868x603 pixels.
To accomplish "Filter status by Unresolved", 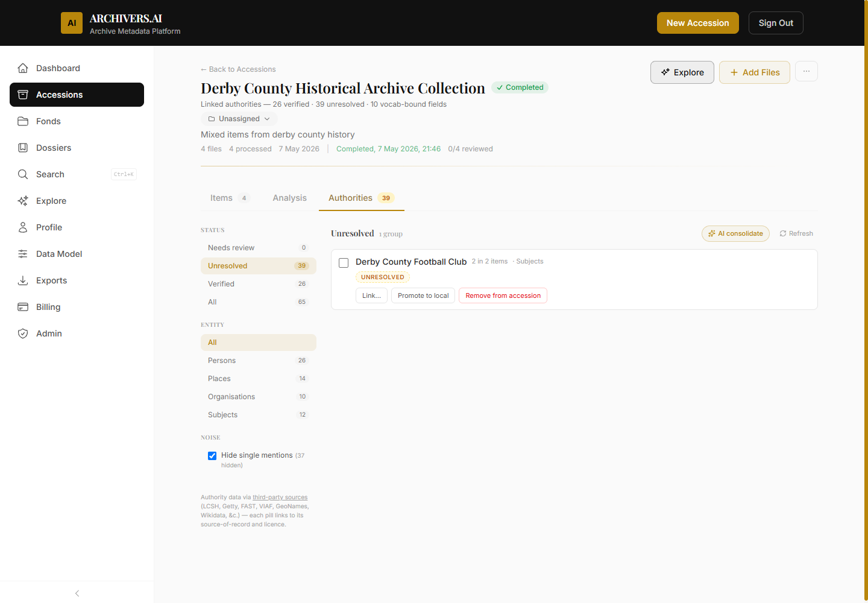I will pyautogui.click(x=258, y=266).
